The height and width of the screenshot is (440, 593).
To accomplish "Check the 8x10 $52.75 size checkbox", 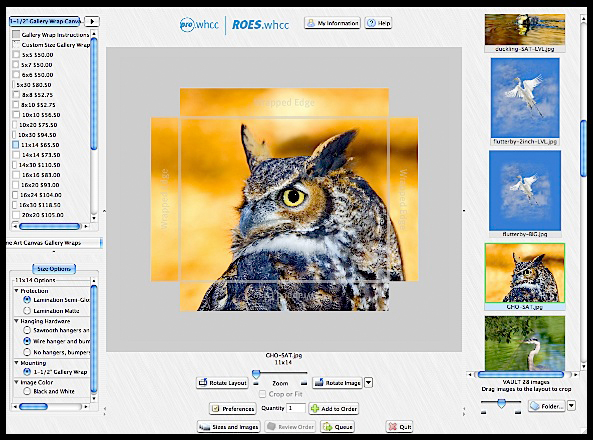I will click(x=16, y=104).
